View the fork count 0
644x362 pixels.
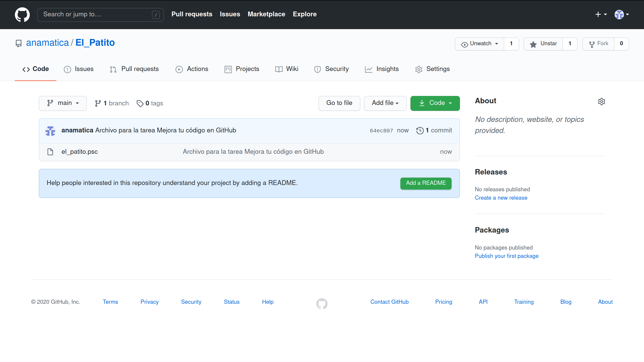pyautogui.click(x=622, y=44)
